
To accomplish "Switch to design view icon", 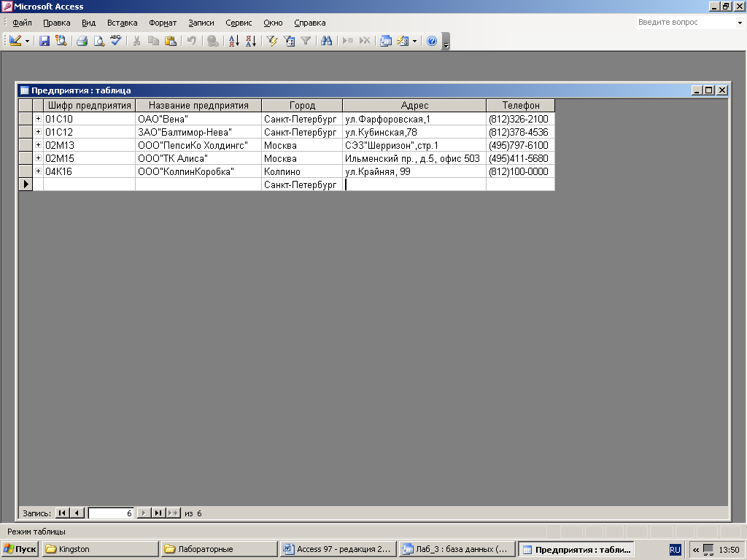I will point(15,41).
